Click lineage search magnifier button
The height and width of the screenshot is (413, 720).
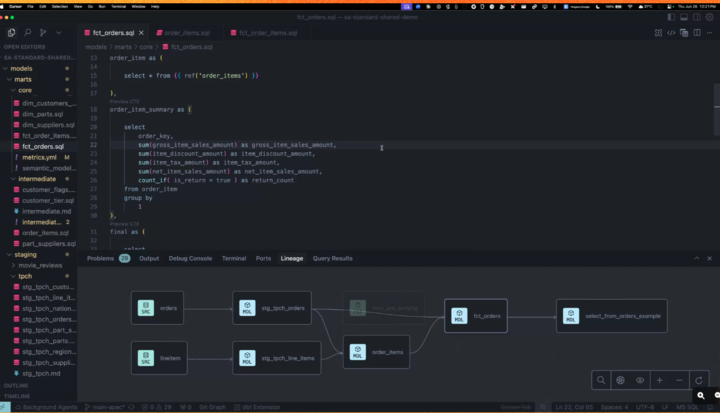click(x=601, y=380)
